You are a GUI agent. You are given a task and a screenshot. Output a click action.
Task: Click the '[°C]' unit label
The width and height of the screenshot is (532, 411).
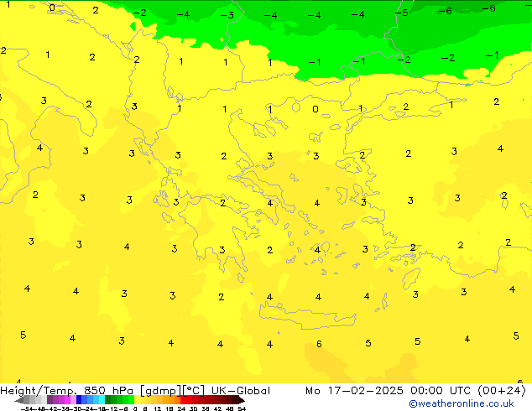[194, 391]
